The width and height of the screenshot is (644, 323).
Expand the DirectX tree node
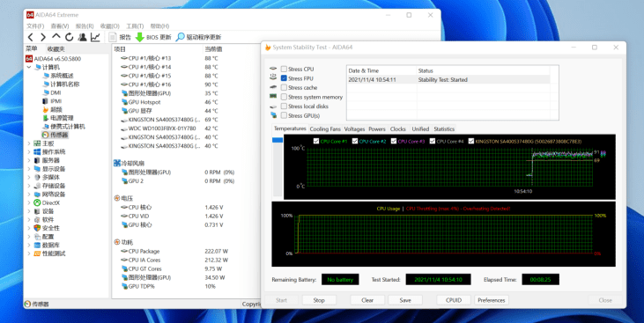coord(29,202)
